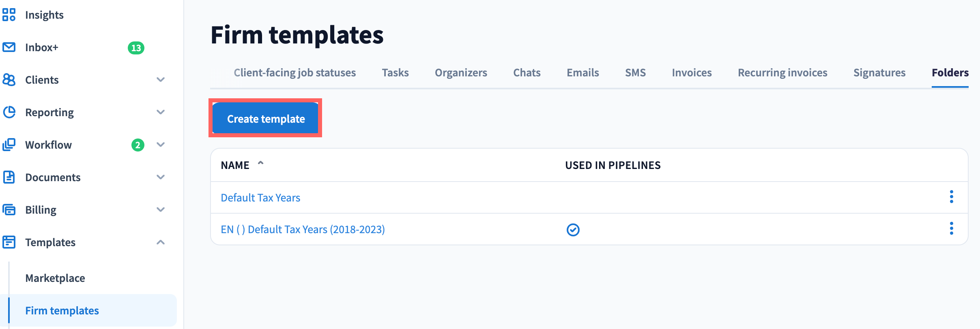This screenshot has height=329, width=980.
Task: Go to Marketplace in the sidebar
Action: click(55, 278)
